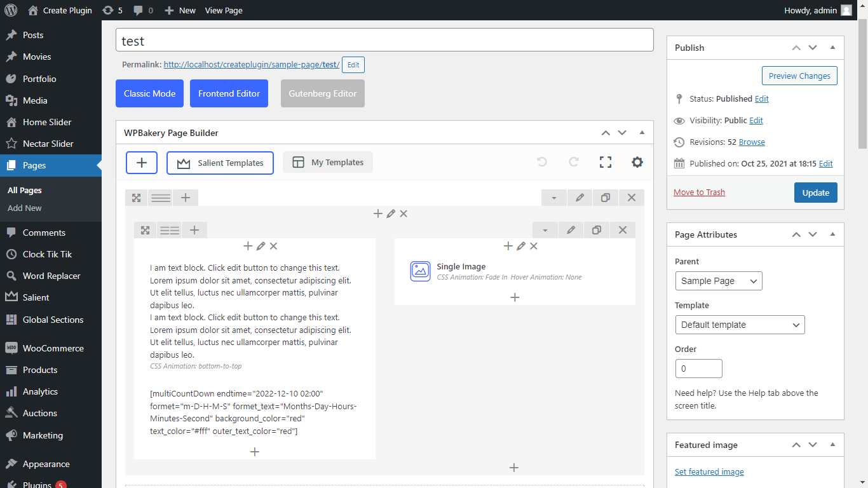Click Add New under Pages
The width and height of the screenshot is (868, 488).
coord(25,208)
